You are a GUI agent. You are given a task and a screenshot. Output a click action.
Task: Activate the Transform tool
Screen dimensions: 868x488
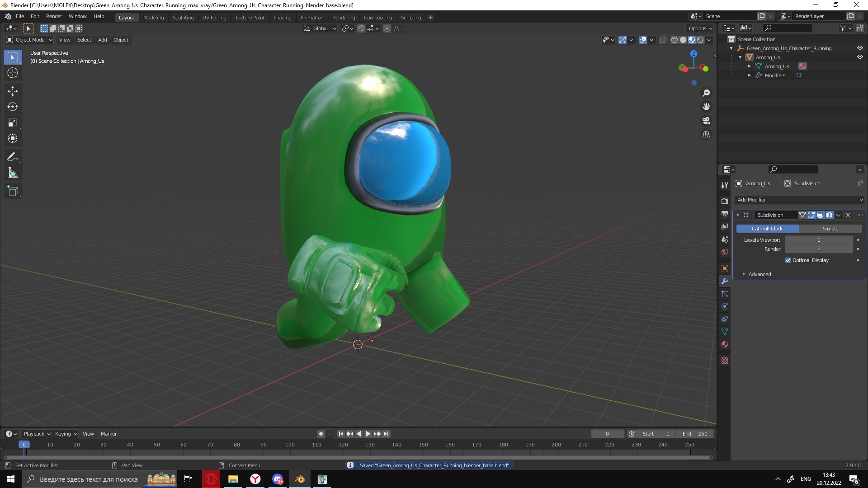pyautogui.click(x=13, y=139)
